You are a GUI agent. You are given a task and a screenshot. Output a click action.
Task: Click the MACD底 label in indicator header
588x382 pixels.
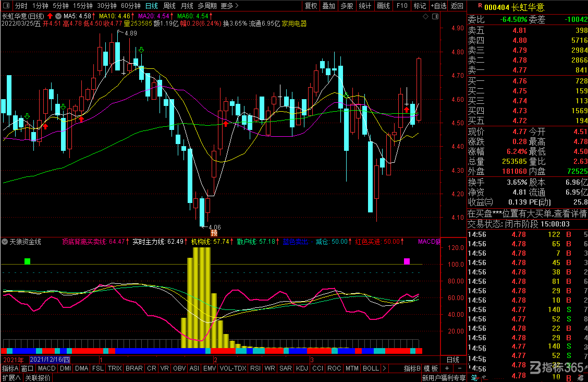point(429,242)
